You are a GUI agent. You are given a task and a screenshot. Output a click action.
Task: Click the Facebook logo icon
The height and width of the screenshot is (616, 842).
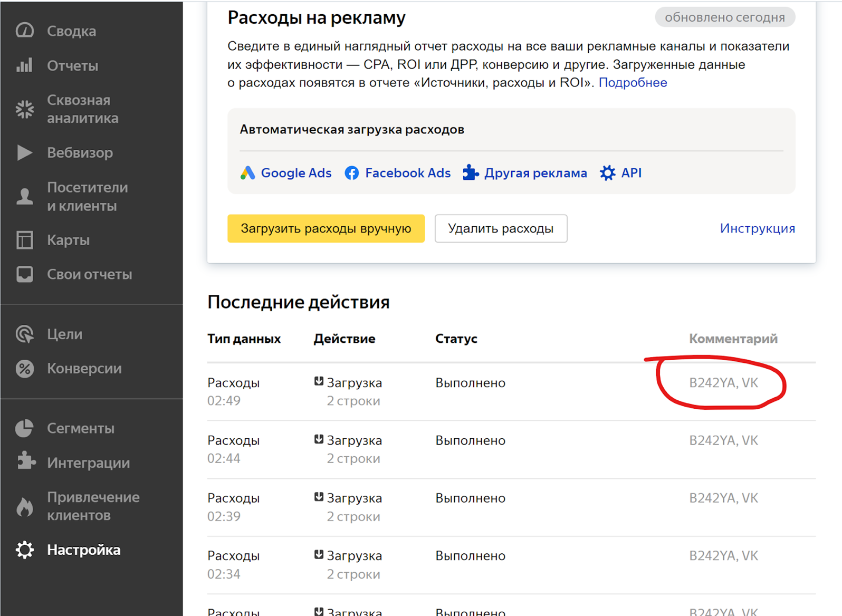coord(352,172)
